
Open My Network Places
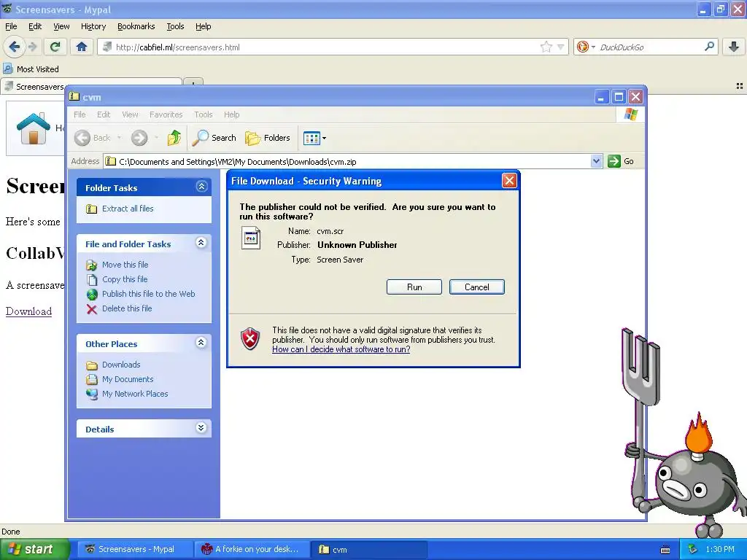135,394
